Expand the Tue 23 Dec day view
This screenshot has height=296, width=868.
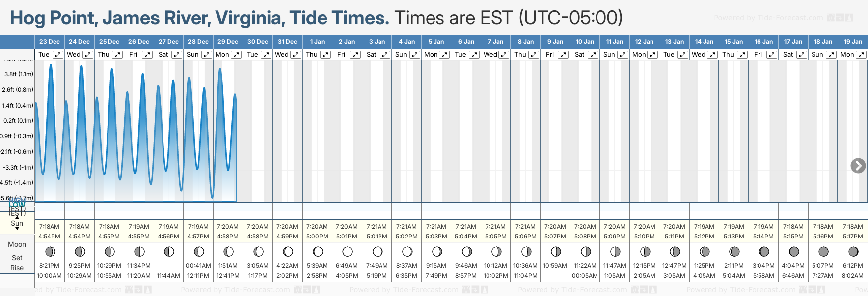(x=58, y=55)
